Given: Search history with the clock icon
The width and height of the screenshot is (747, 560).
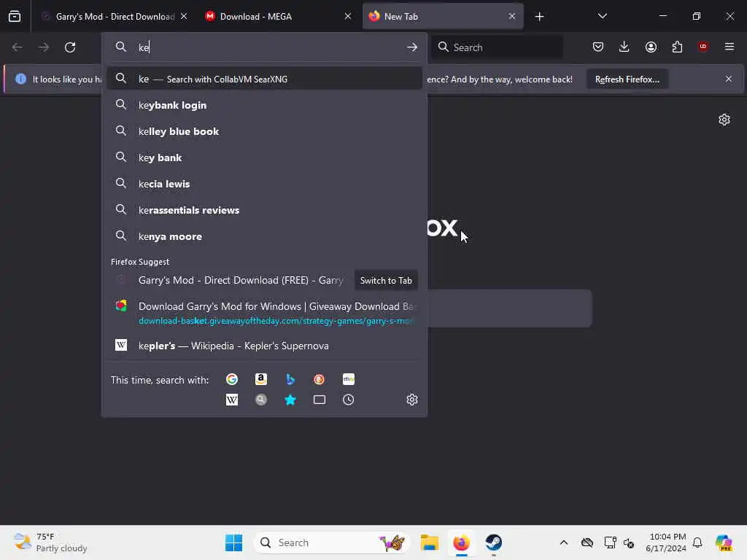Looking at the screenshot, I should point(348,400).
